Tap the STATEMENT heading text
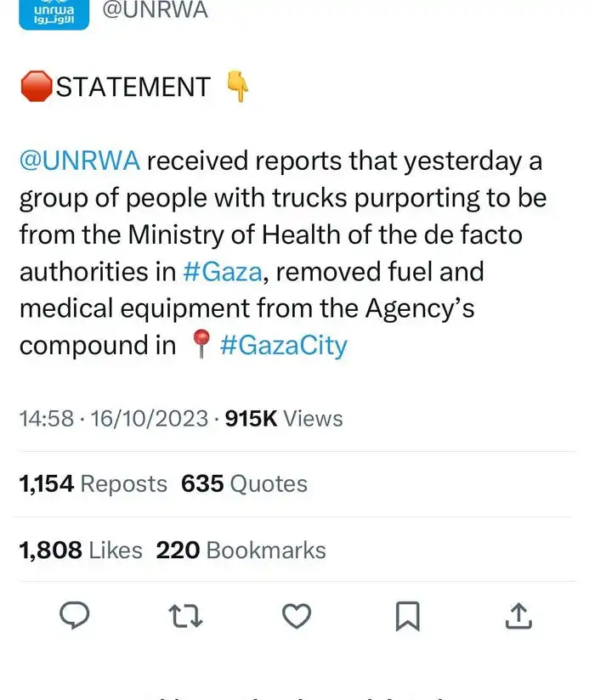 click(133, 87)
